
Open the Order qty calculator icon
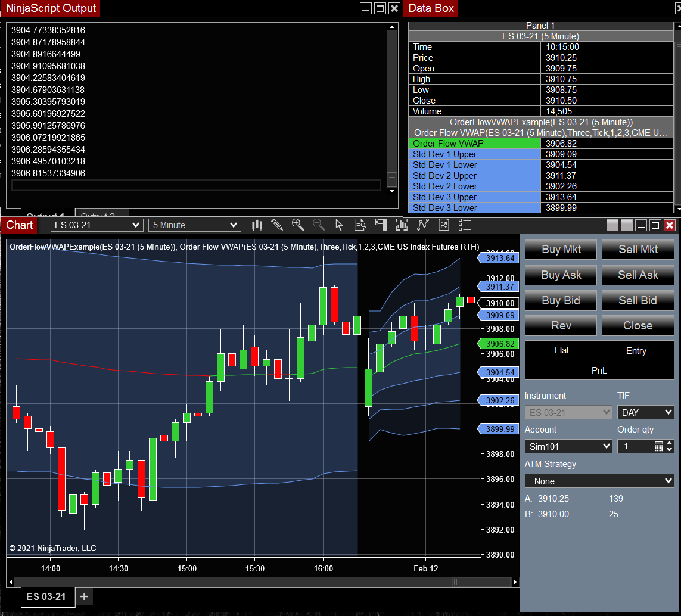click(658, 446)
